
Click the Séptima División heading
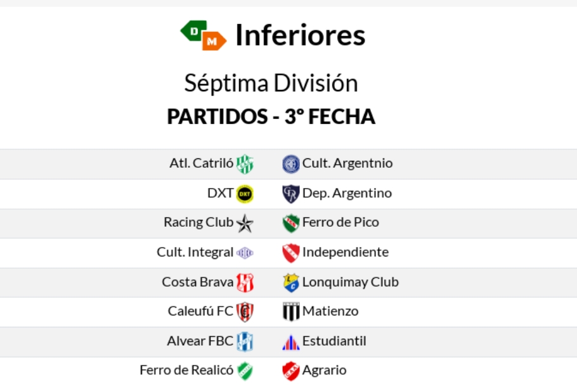[271, 83]
